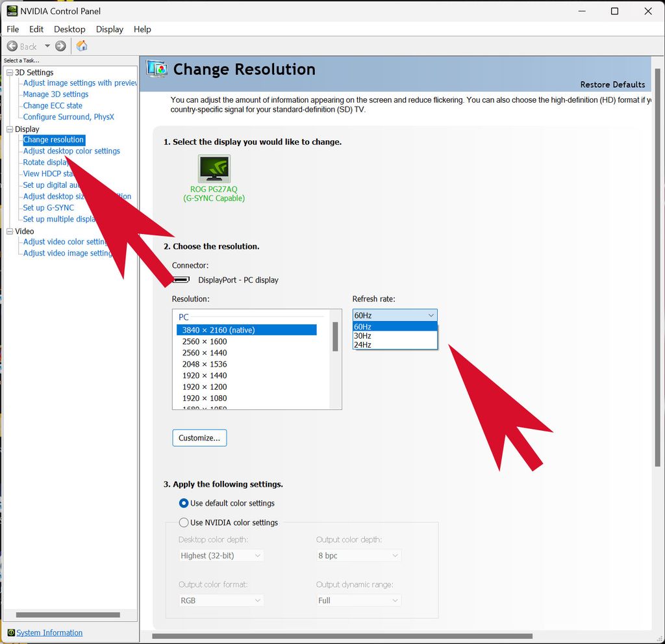Collapse the 3D Settings tree section
The height and width of the screenshot is (644, 665).
9,72
